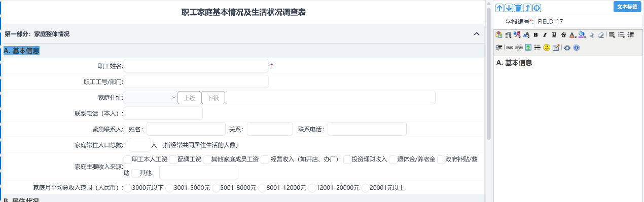Move selected field up with arrow icon
The image size is (644, 202).
pos(499,8)
